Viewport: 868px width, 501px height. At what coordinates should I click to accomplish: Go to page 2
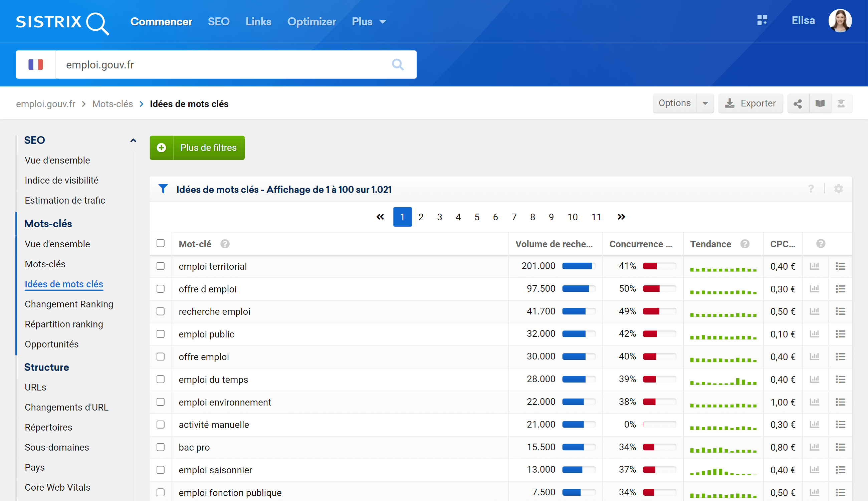421,217
